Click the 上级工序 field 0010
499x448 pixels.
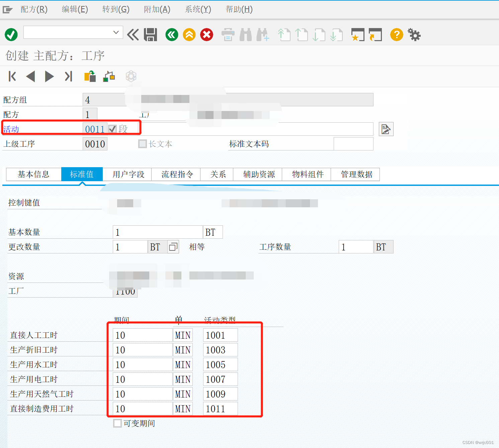pos(95,144)
